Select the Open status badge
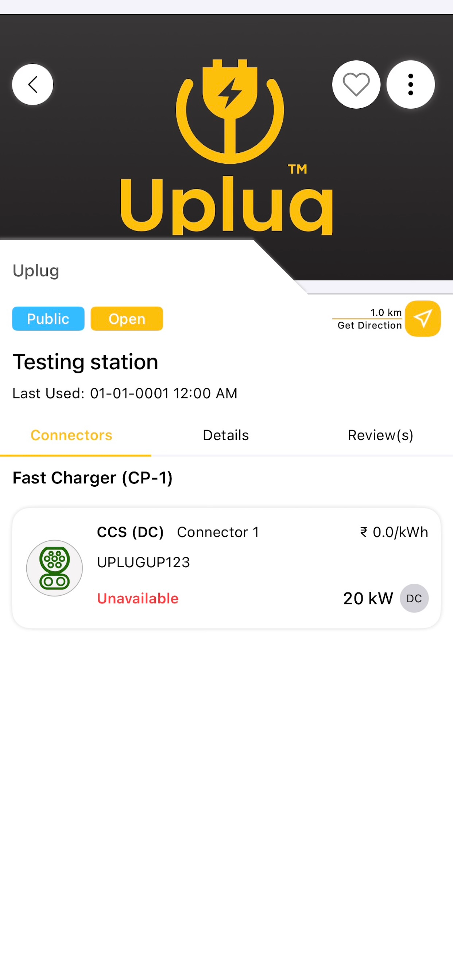The height and width of the screenshot is (980, 453). pos(127,318)
